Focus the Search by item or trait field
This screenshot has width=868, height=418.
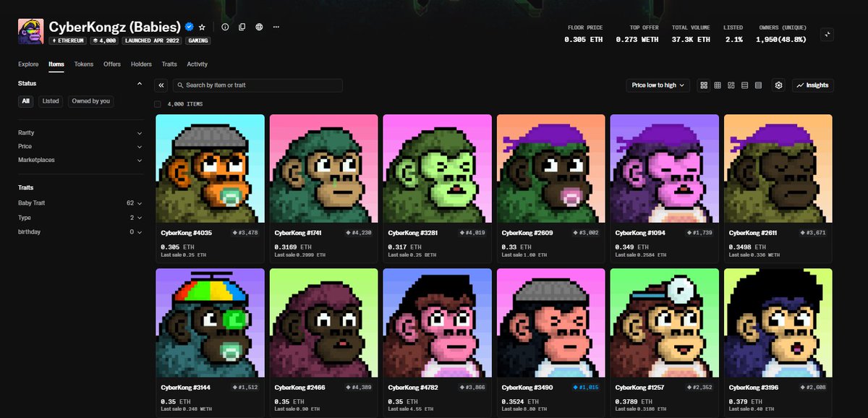coord(257,85)
